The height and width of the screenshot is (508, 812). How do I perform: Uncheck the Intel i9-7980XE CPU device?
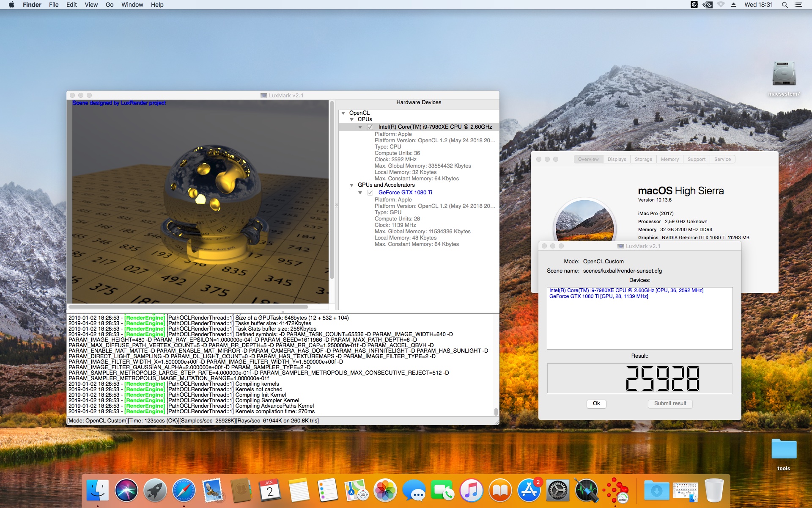point(370,127)
